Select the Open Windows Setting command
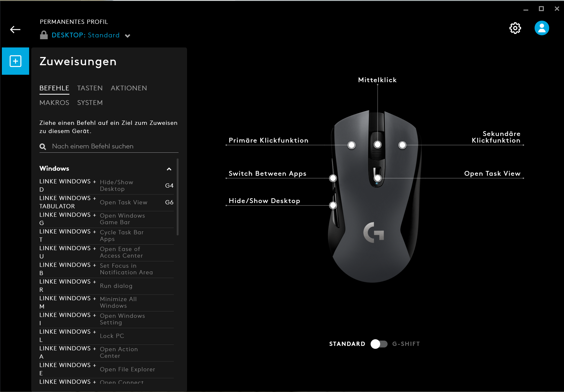This screenshot has width=564, height=392. click(x=106, y=319)
